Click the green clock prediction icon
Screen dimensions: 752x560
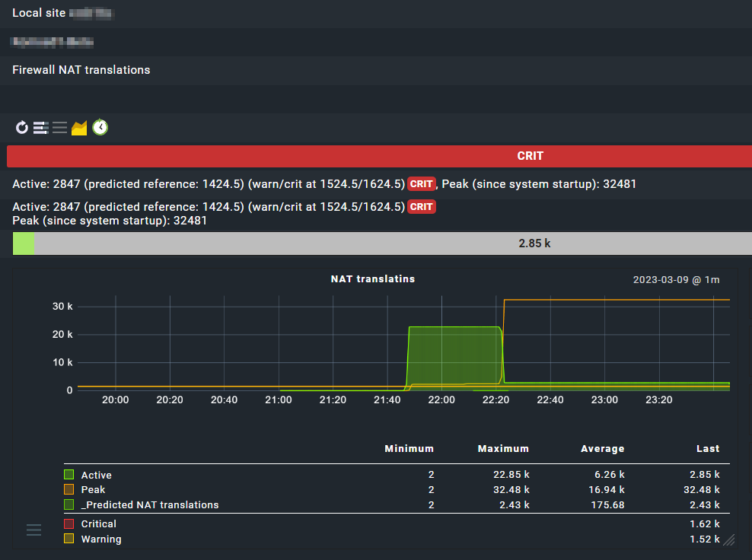(x=100, y=127)
